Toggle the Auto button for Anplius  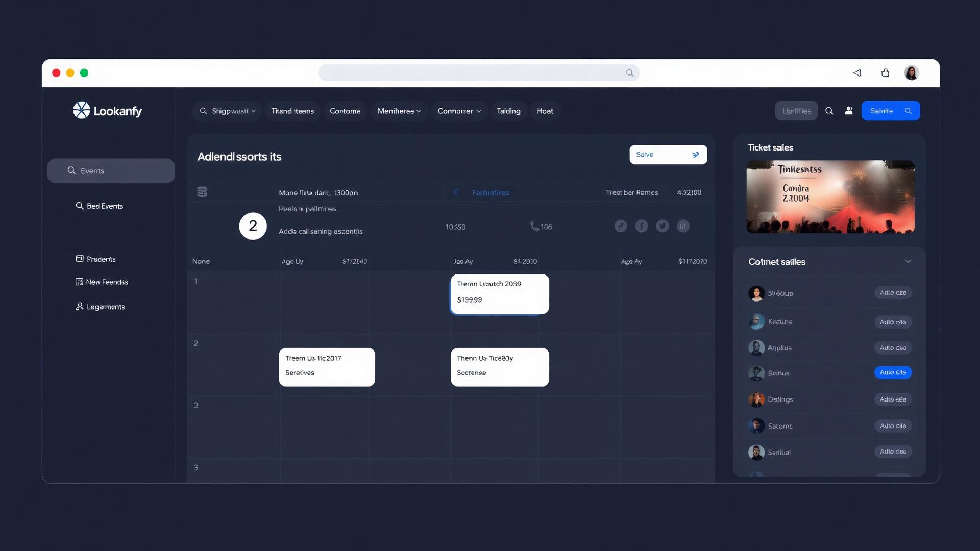pos(893,348)
